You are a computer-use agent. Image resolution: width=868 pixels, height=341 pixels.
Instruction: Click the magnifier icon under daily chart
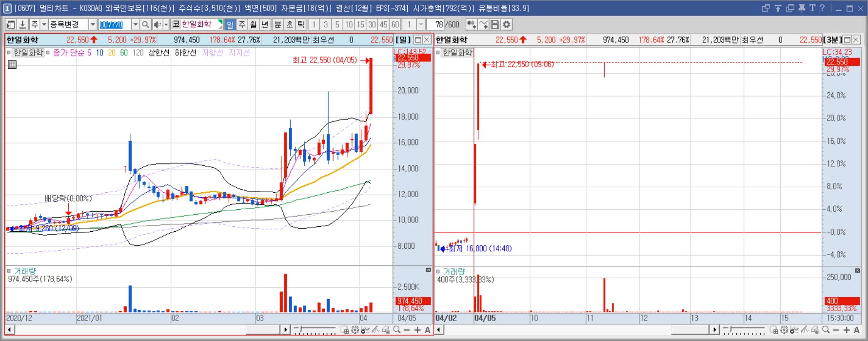[x=397, y=330]
